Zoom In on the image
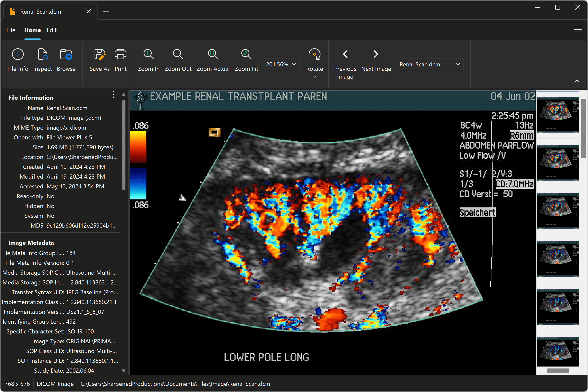Image resolution: width=588 pixels, height=392 pixels. [x=148, y=54]
